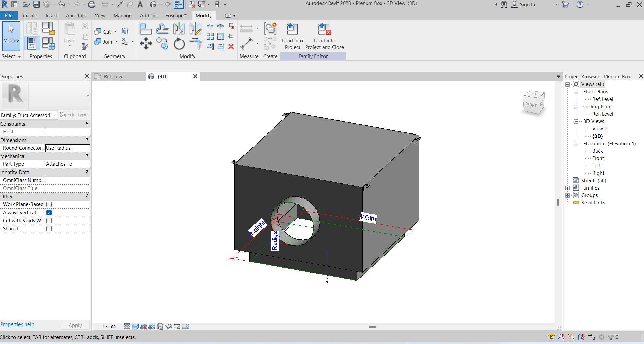The image size is (644, 344).
Task: Expand the Families node in Project Browser
Action: click(568, 188)
